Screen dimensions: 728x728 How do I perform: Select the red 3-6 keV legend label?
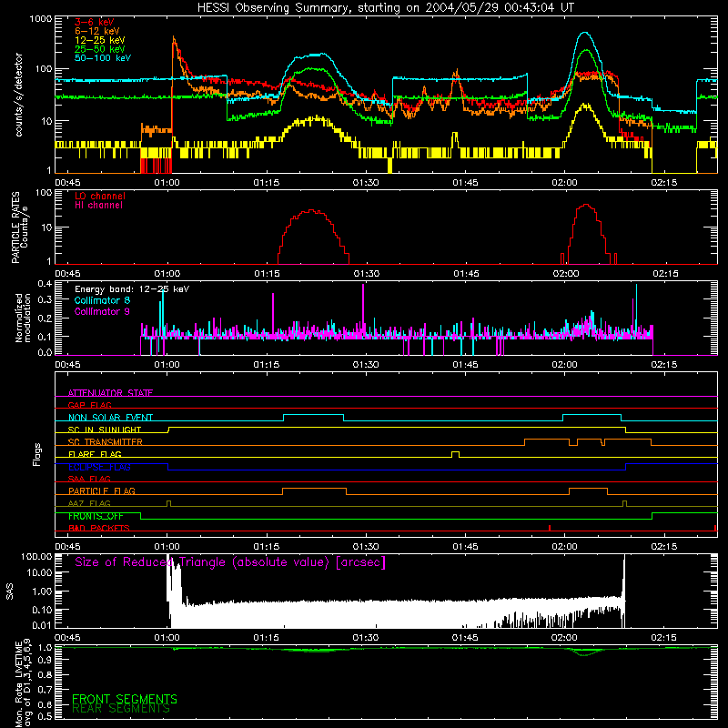[x=94, y=22]
